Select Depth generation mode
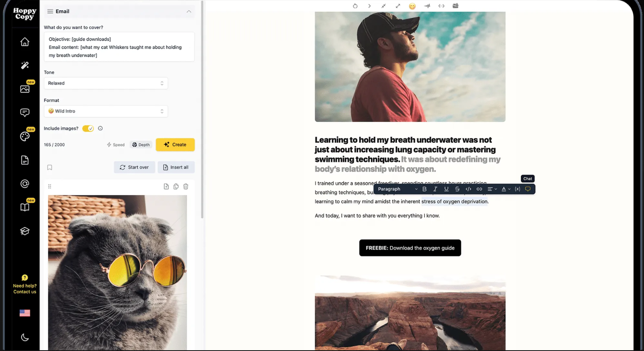Image resolution: width=644 pixels, height=351 pixels. pos(141,145)
